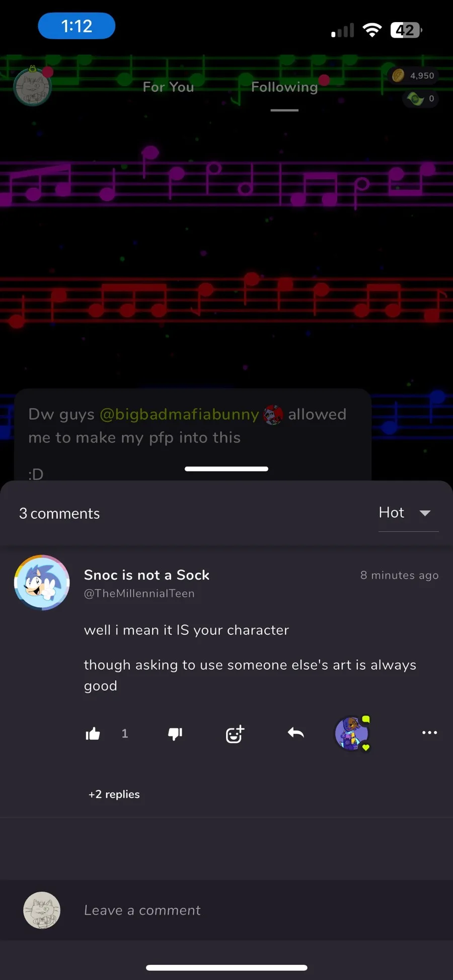This screenshot has width=453, height=980.
Task: Tap the blue 1:12 time pill
Action: tap(77, 26)
